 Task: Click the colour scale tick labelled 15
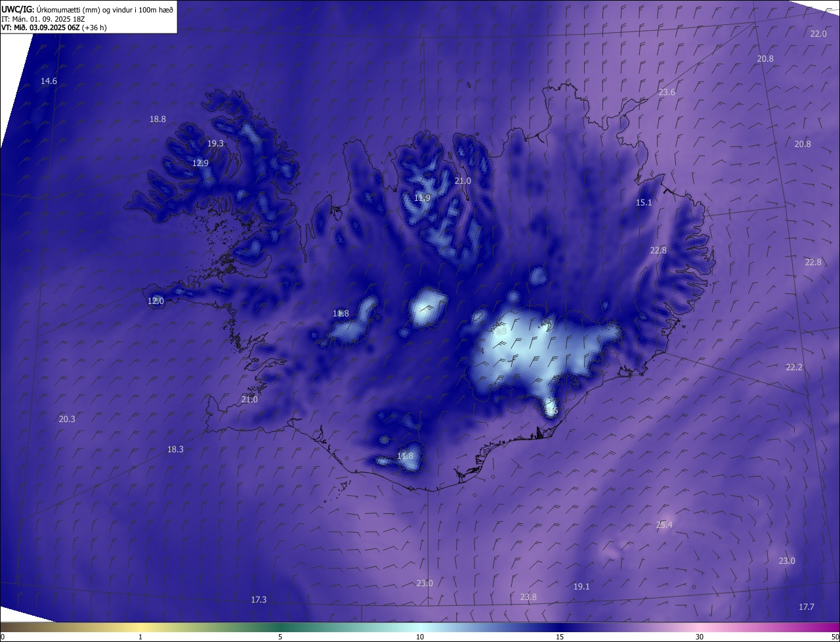pyautogui.click(x=560, y=637)
